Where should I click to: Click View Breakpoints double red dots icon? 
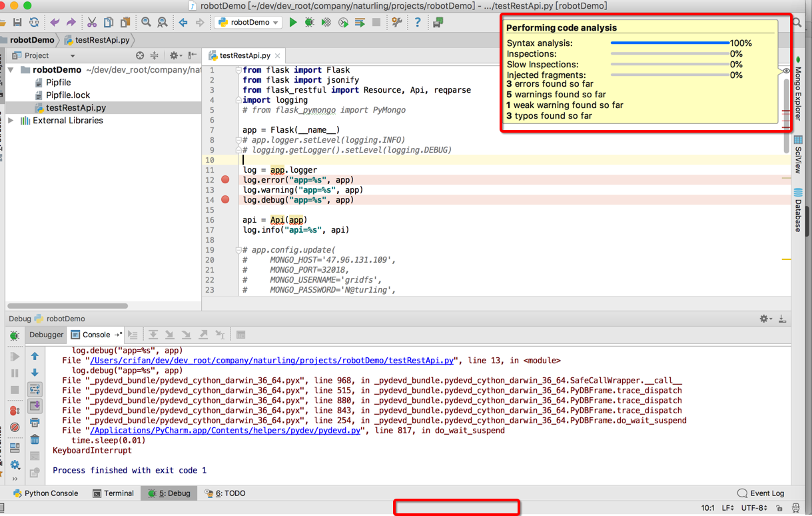coord(15,411)
